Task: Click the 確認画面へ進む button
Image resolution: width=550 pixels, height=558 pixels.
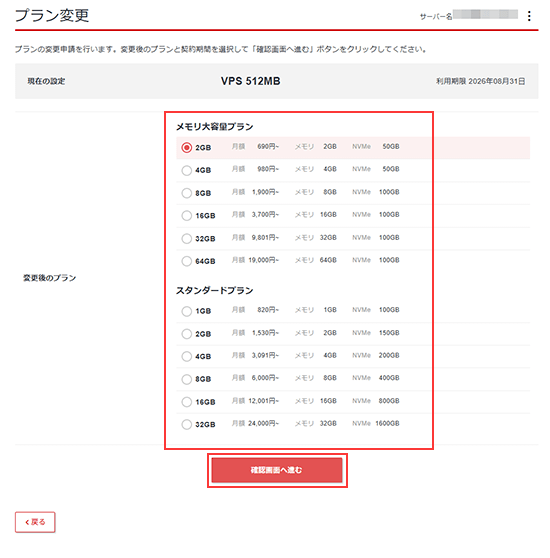Action: tap(277, 470)
